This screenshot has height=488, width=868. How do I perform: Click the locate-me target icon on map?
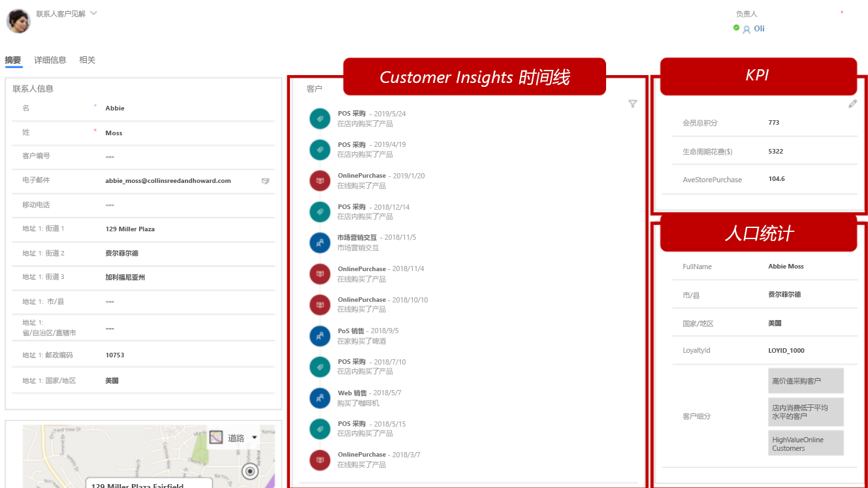point(250,471)
